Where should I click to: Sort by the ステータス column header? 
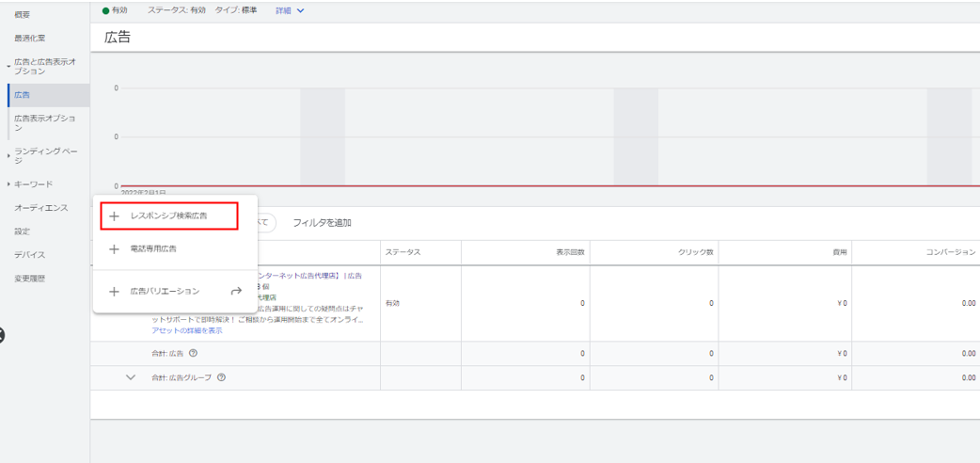[403, 253]
